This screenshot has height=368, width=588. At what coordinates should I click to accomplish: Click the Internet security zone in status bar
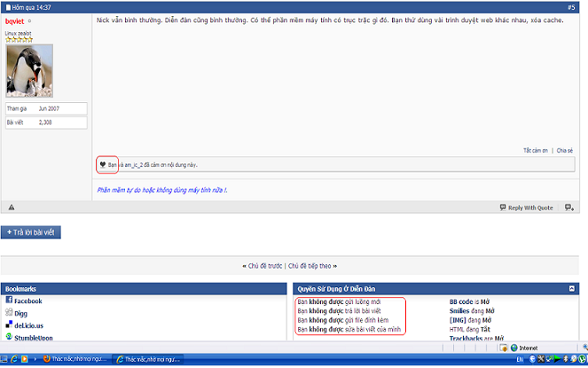pos(524,348)
